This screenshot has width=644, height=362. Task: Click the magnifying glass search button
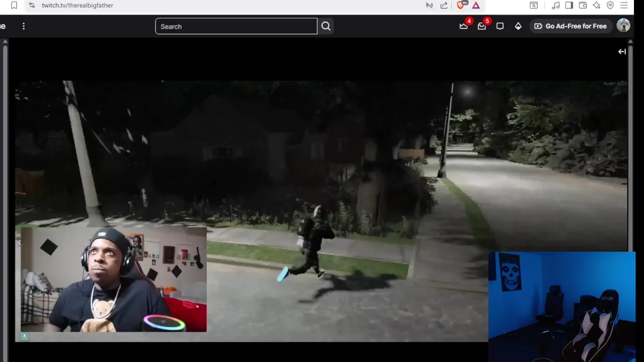(326, 26)
